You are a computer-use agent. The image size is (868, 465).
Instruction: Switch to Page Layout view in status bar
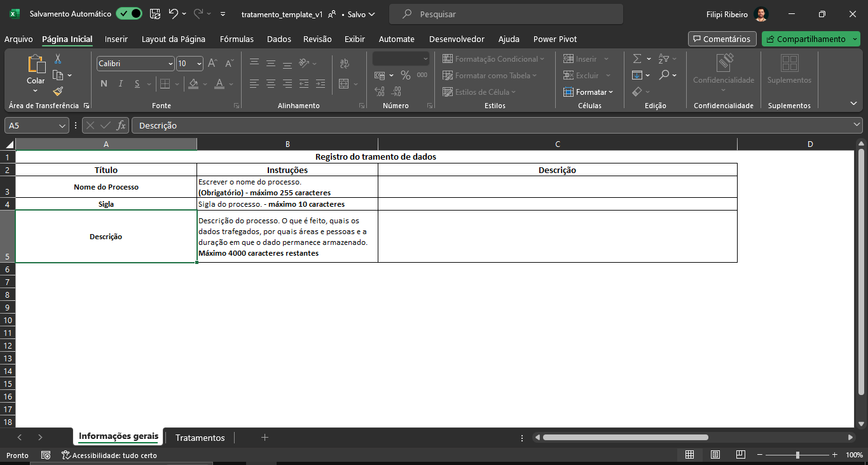click(715, 455)
